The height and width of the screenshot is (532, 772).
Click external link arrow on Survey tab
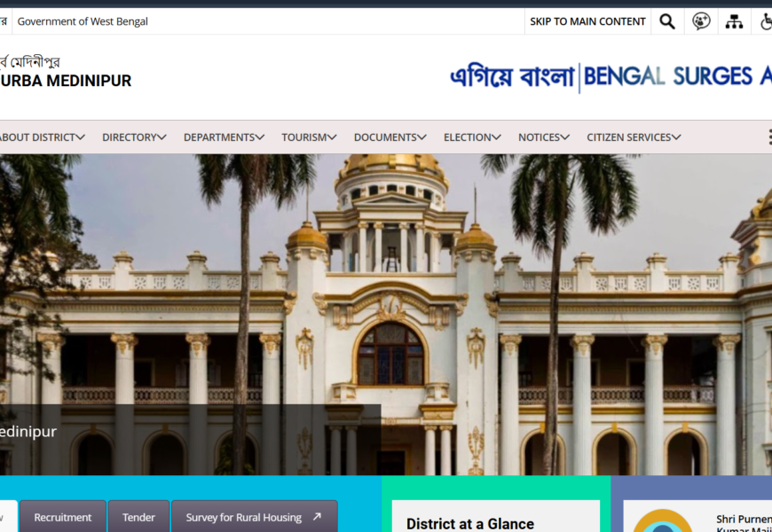click(x=317, y=517)
